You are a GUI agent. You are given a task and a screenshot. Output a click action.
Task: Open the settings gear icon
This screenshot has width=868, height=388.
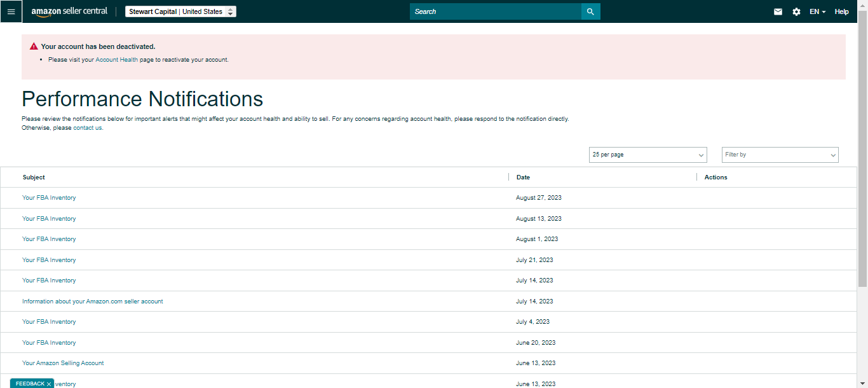796,11
